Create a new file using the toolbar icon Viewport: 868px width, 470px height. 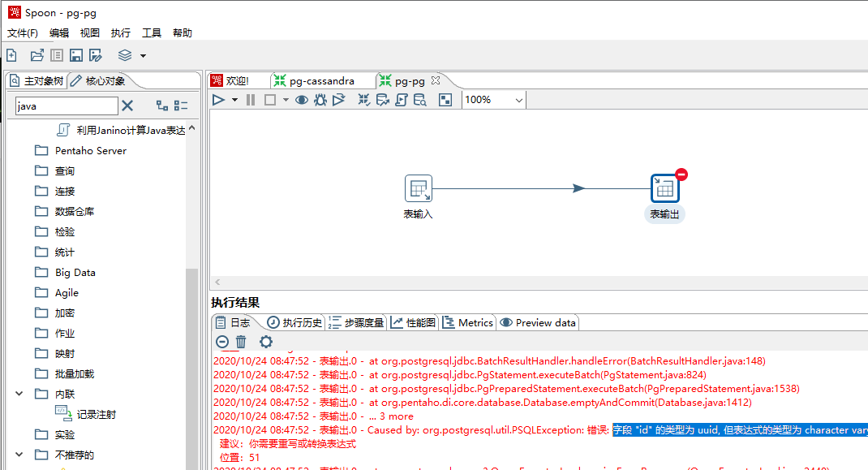[11, 54]
